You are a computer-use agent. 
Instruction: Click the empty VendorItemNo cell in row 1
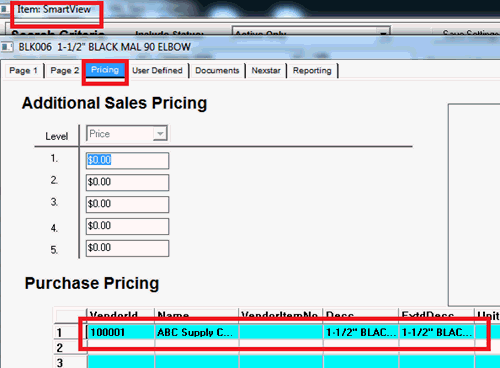281,332
